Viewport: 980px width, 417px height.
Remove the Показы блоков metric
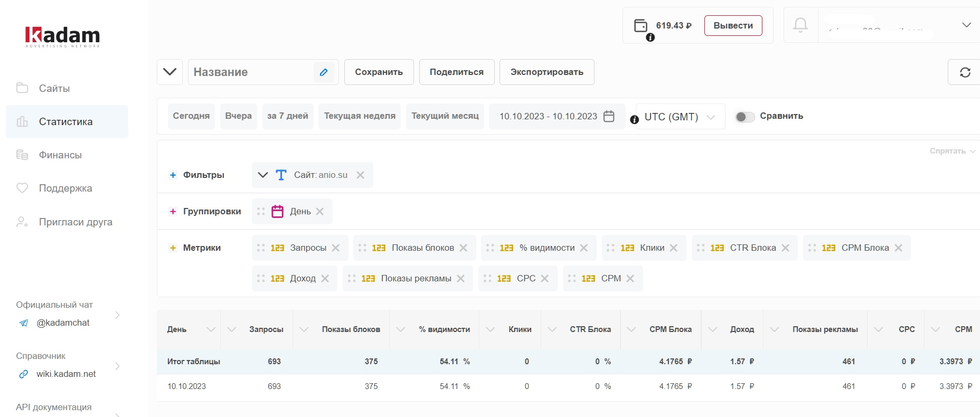click(x=464, y=248)
